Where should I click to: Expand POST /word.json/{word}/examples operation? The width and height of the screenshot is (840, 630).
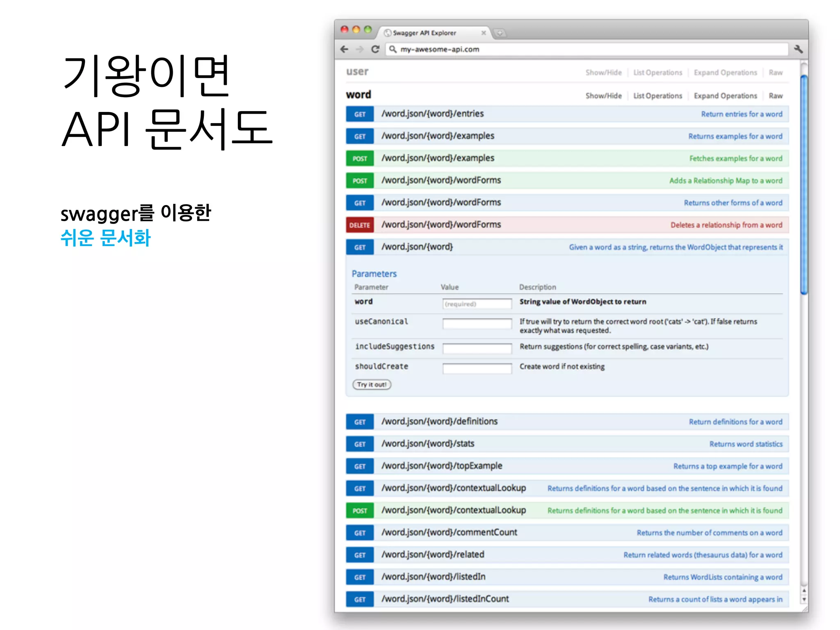567,158
